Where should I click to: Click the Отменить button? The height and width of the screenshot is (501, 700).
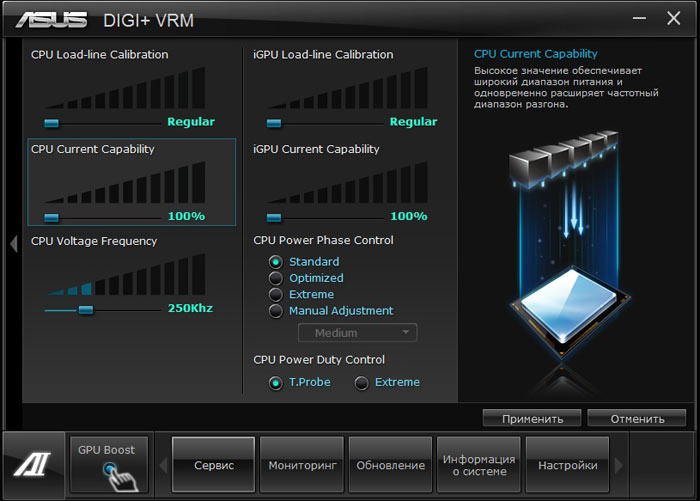[x=637, y=418]
